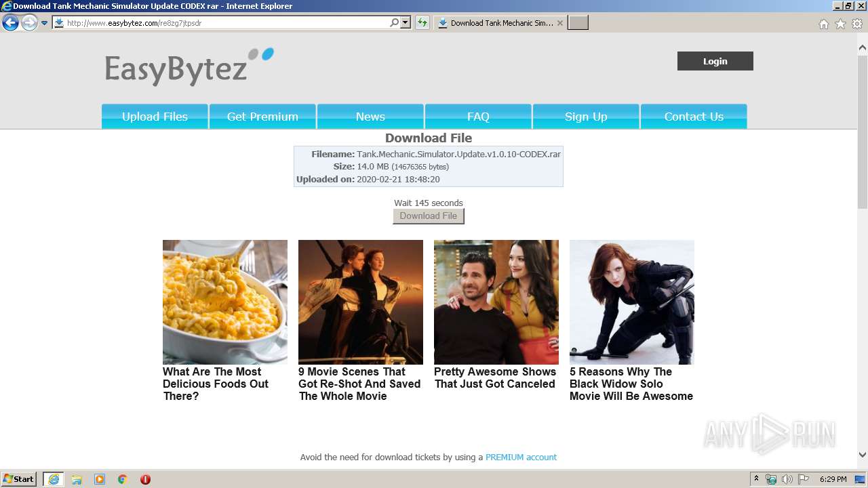Image resolution: width=868 pixels, height=488 pixels.
Task: Click the browser Back arrow button
Action: tap(10, 23)
